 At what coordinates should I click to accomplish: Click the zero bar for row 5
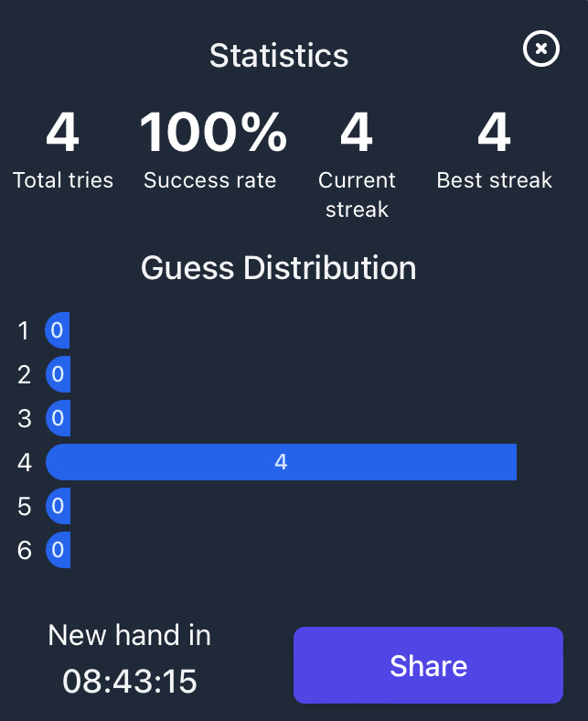pyautogui.click(x=58, y=506)
